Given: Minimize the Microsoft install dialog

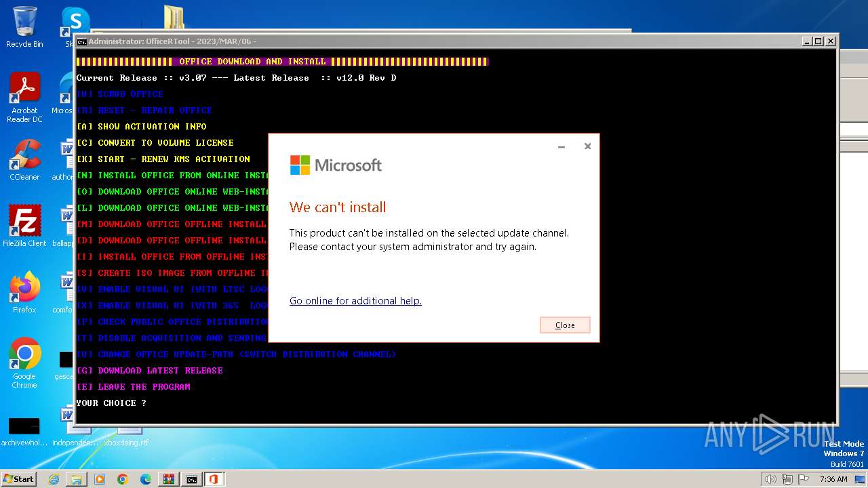Looking at the screenshot, I should 561,146.
